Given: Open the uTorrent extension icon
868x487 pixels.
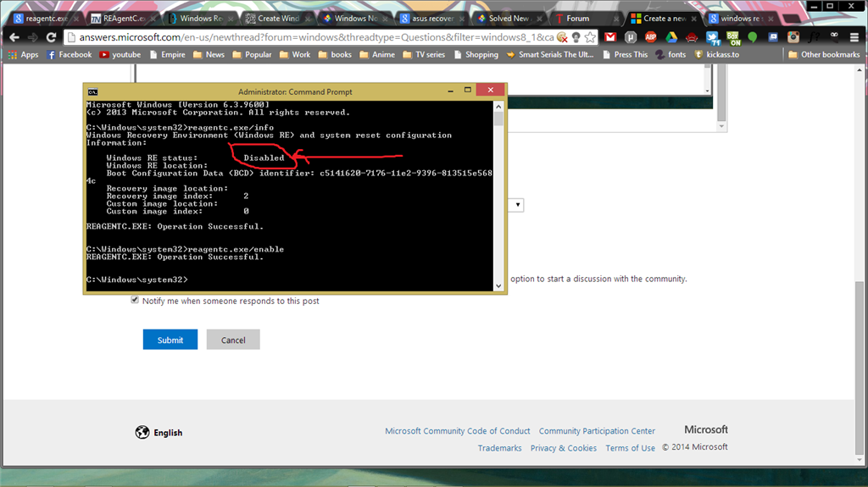Looking at the screenshot, I should [631, 37].
